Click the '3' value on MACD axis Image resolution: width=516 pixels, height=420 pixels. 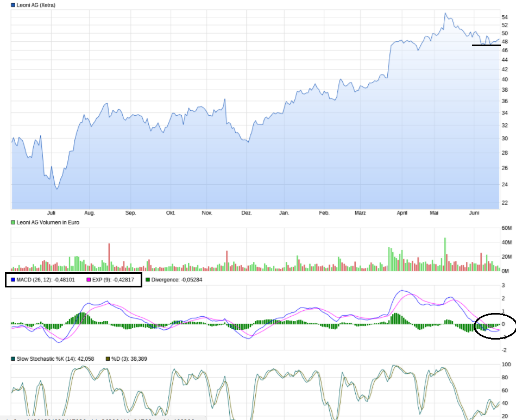[x=503, y=286]
